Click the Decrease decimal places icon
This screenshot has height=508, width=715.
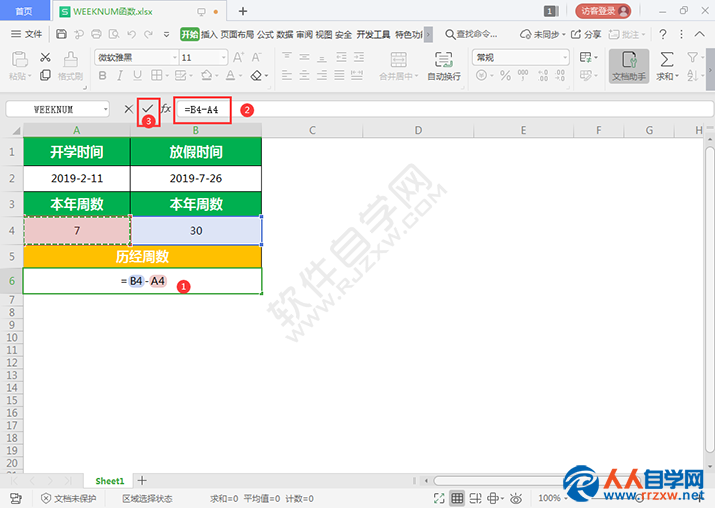560,75
